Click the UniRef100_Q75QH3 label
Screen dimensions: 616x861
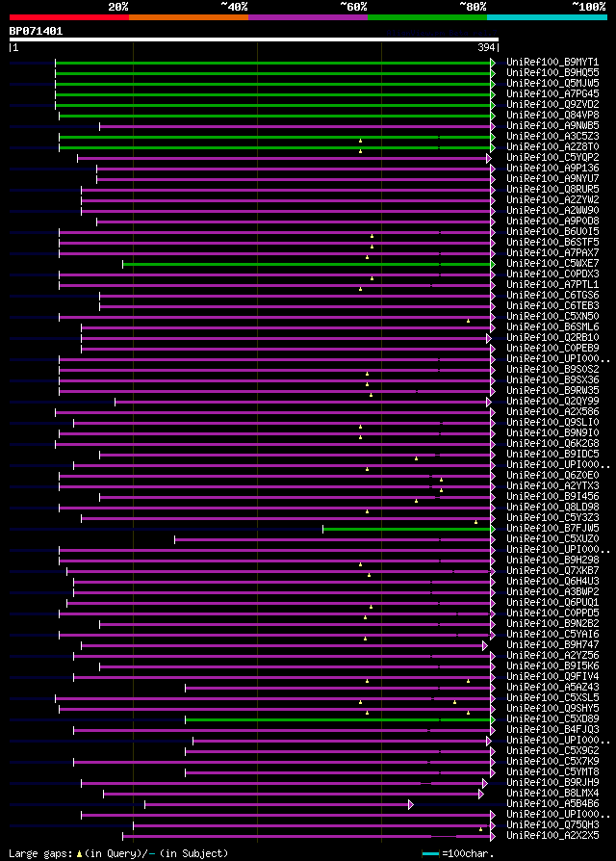[552, 825]
